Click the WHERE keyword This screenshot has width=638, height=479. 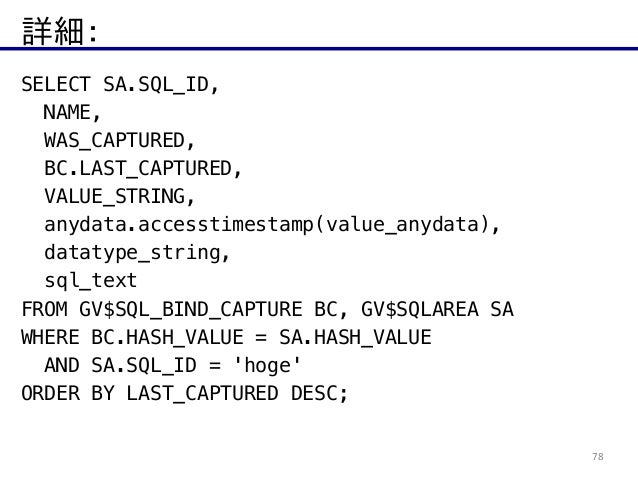[x=50, y=337]
